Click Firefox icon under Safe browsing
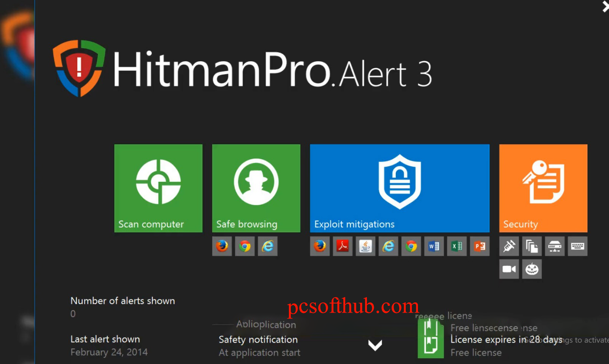This screenshot has width=609, height=364. point(222,246)
